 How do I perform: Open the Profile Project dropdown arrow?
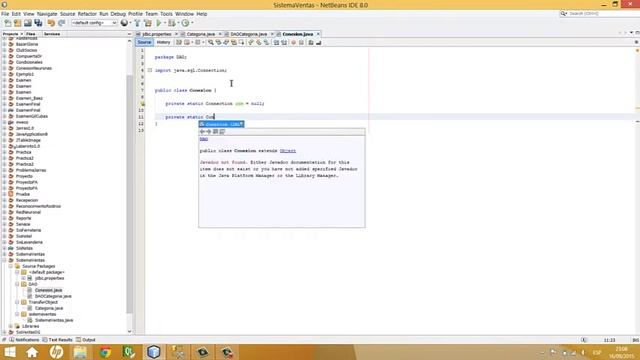(x=192, y=23)
